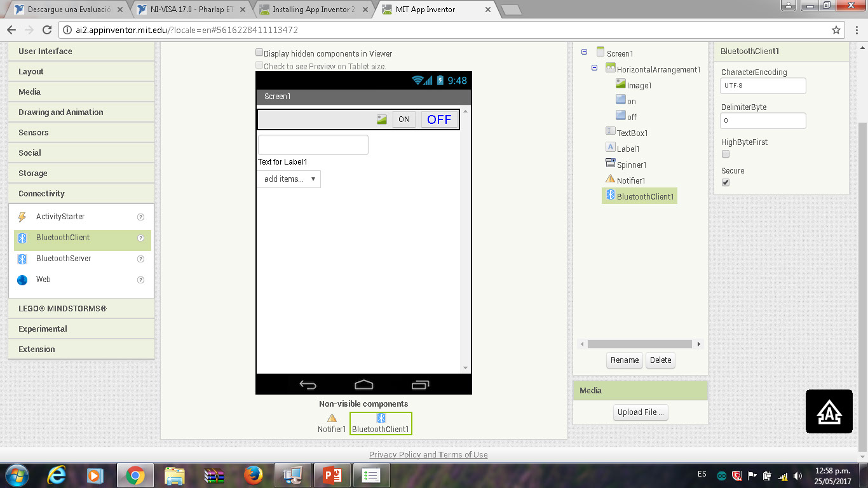The image size is (868, 488).
Task: Select Notifier1 icon in components tree
Action: 611,179
